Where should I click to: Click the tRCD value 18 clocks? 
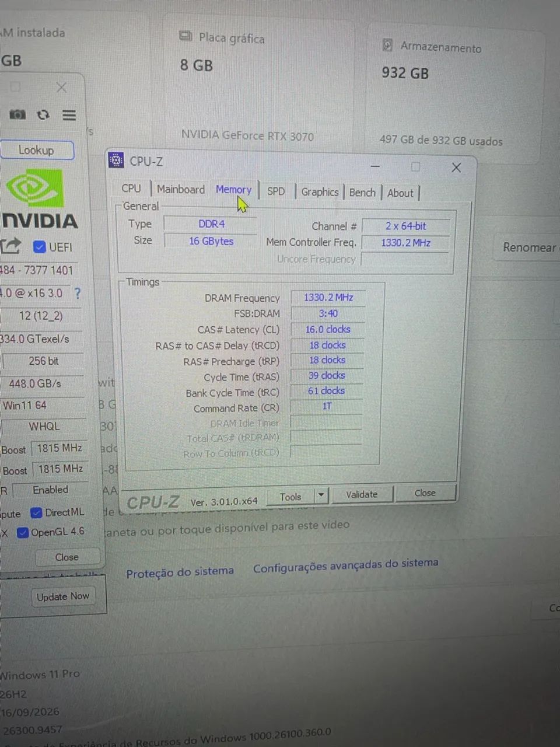[x=327, y=345]
